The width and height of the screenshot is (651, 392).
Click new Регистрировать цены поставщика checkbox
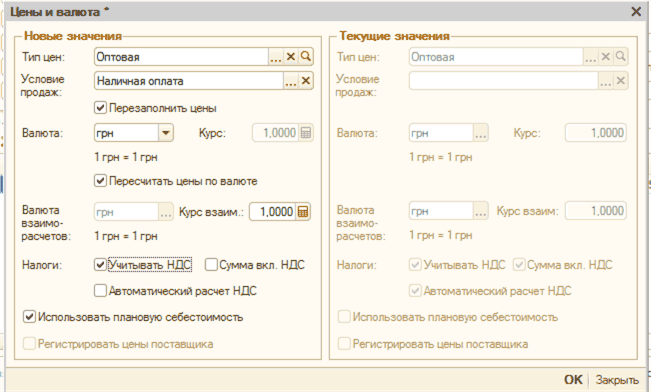[29, 344]
